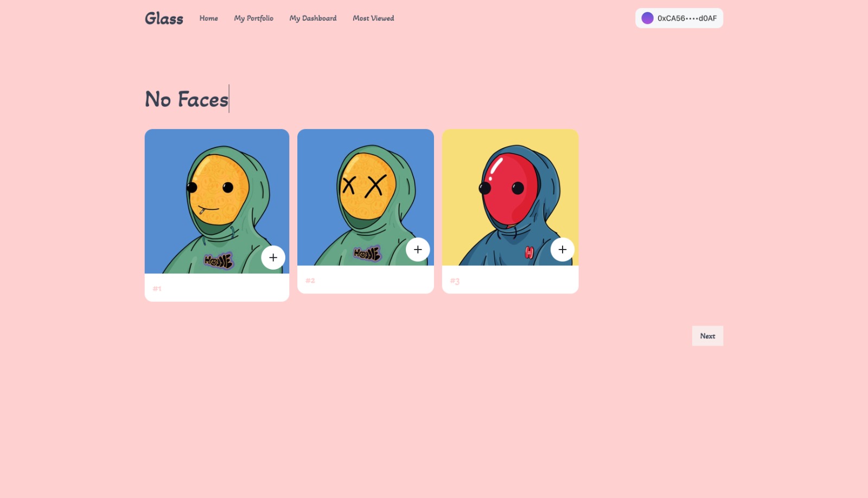
Task: Click the #1 card label
Action: 157,289
